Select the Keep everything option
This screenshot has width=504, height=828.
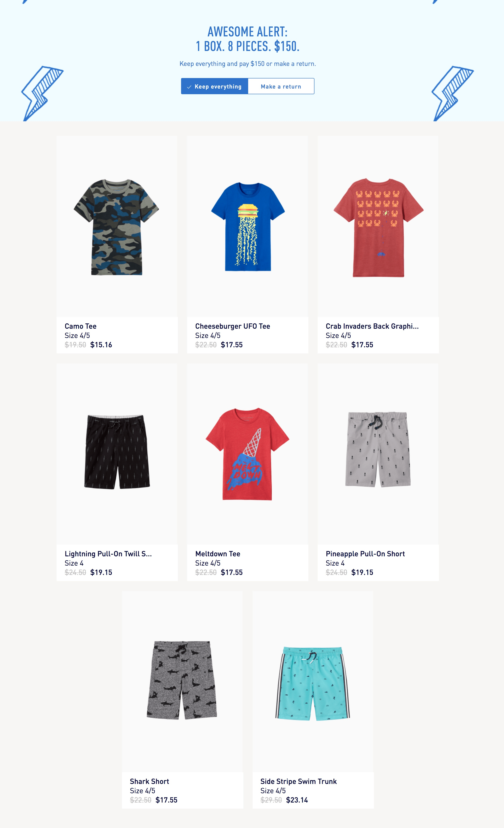coord(214,86)
